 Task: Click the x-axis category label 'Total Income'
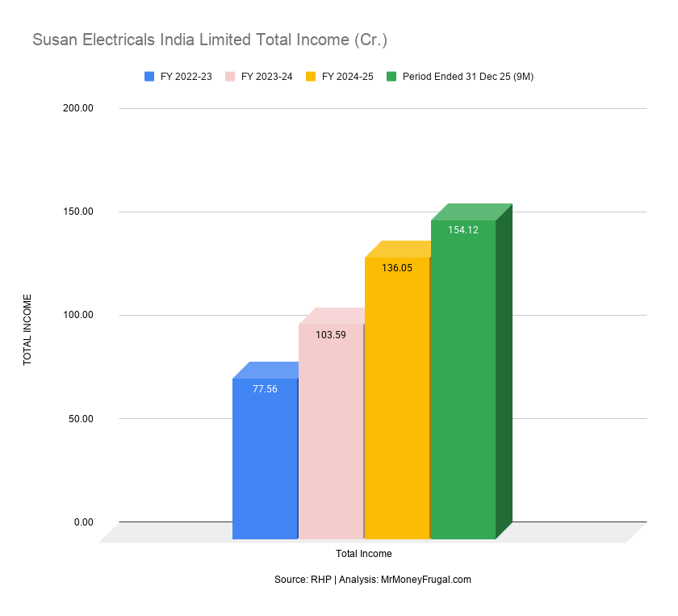tap(364, 554)
